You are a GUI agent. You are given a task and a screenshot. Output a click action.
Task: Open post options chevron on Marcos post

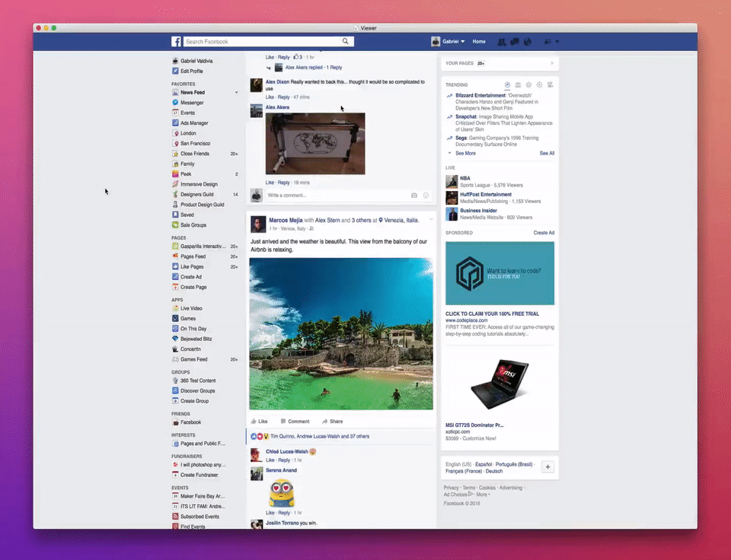point(431,219)
